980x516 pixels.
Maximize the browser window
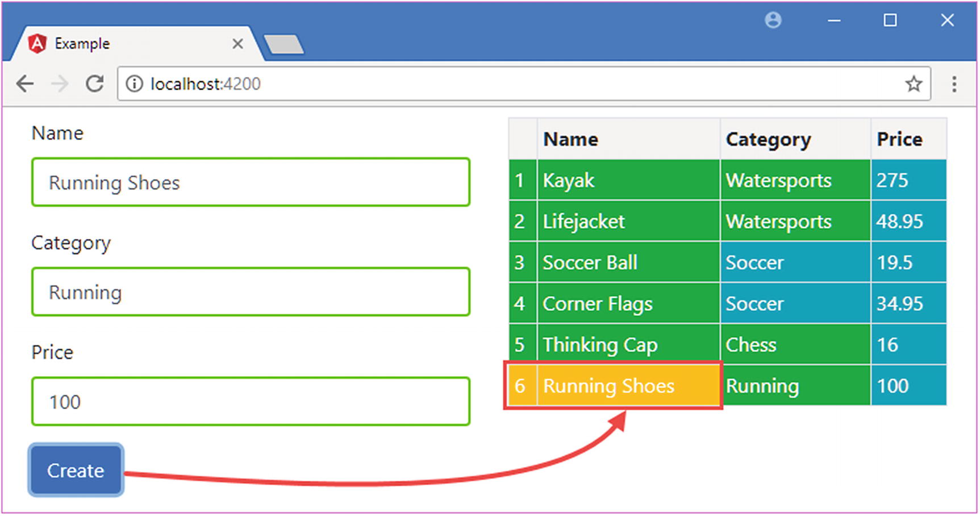[890, 20]
